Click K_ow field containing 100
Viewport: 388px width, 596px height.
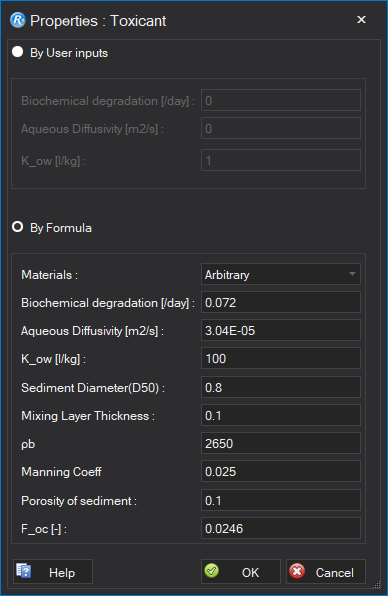[280, 358]
